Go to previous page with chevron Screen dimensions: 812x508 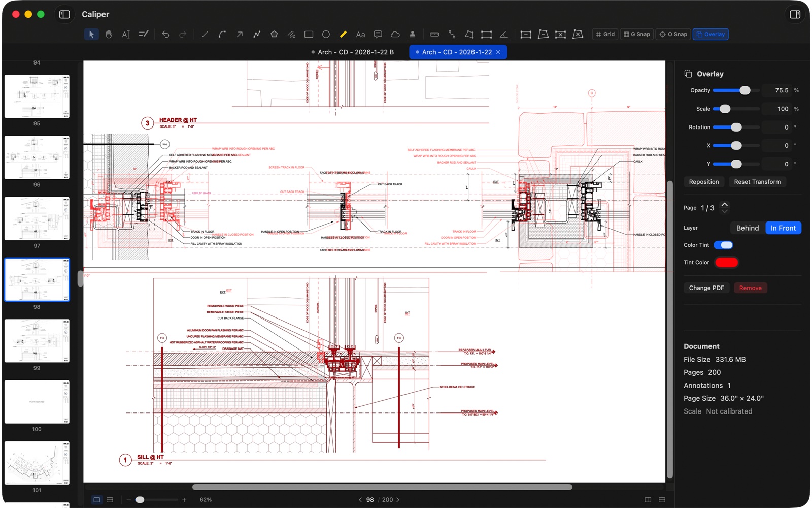point(360,500)
